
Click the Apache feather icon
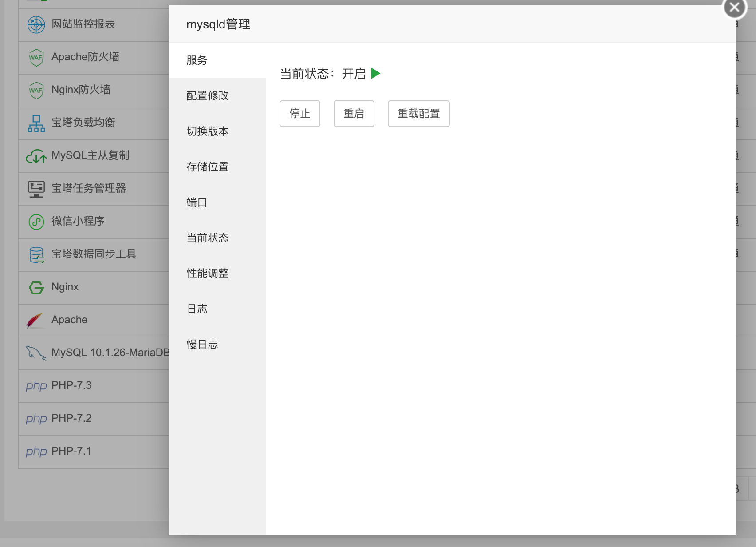pos(35,321)
